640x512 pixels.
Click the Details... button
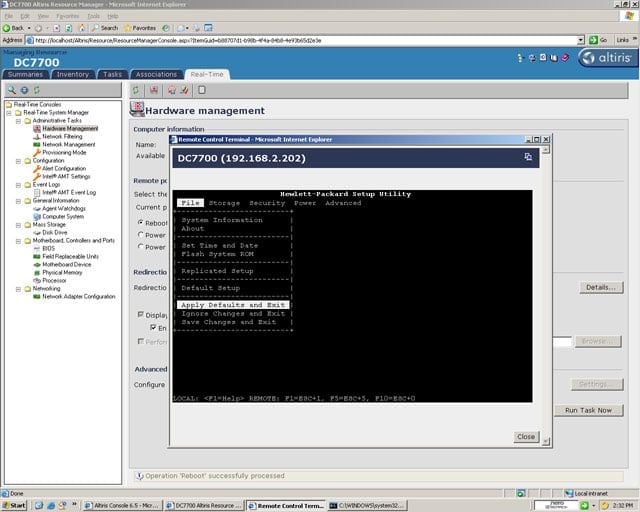click(x=601, y=287)
